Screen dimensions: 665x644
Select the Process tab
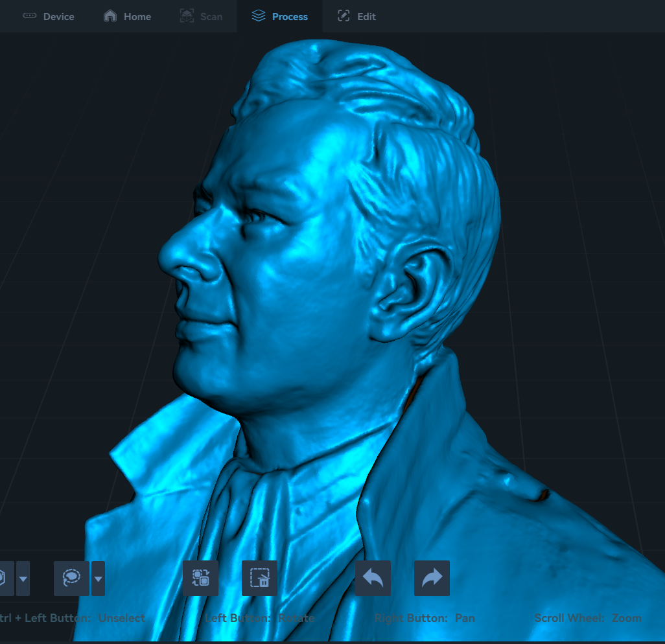pyautogui.click(x=280, y=16)
